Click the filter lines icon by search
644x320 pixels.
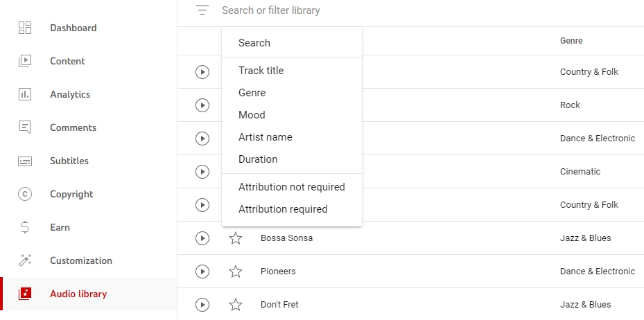click(x=202, y=10)
